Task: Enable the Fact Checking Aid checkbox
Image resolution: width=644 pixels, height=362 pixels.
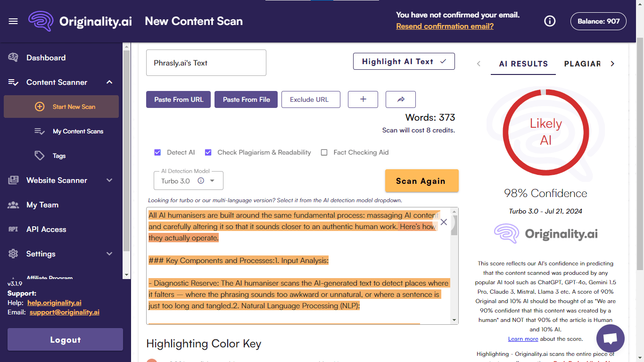Action: click(324, 152)
